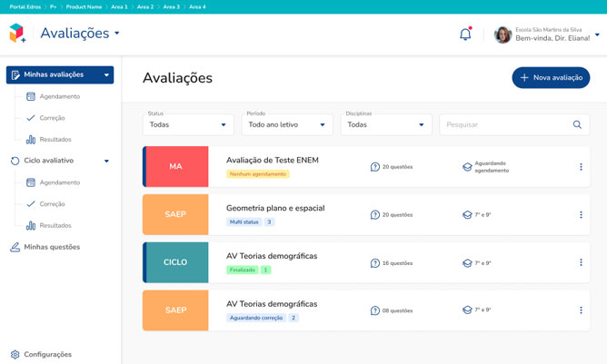Viewport: 607px width, 364px height.
Task: Click Aguardando agendamento class icon
Action: [x=467, y=167]
